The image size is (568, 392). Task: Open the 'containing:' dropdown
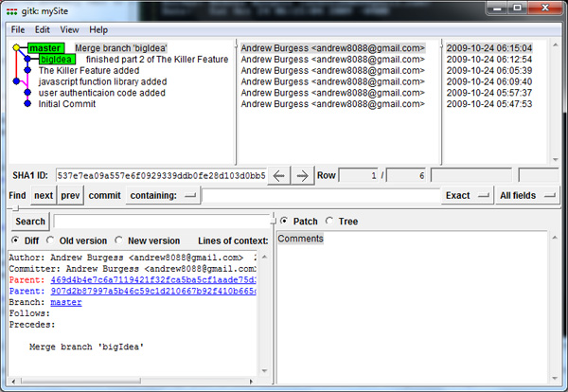point(163,196)
